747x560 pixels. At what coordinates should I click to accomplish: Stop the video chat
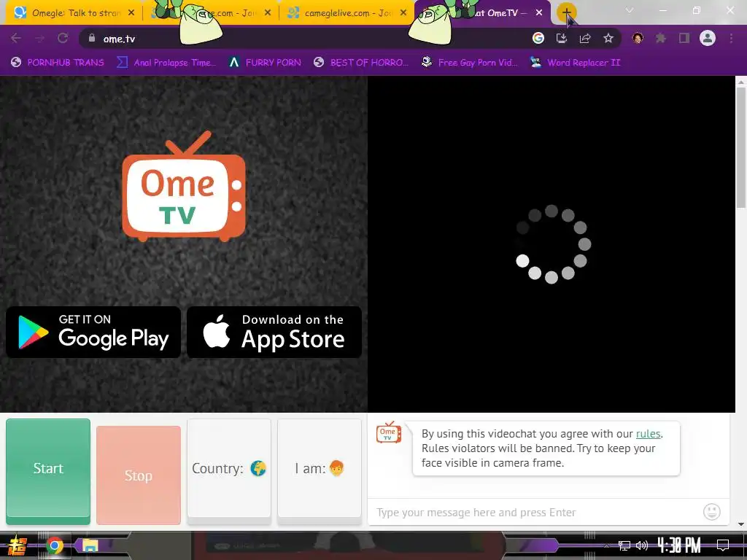click(x=139, y=475)
